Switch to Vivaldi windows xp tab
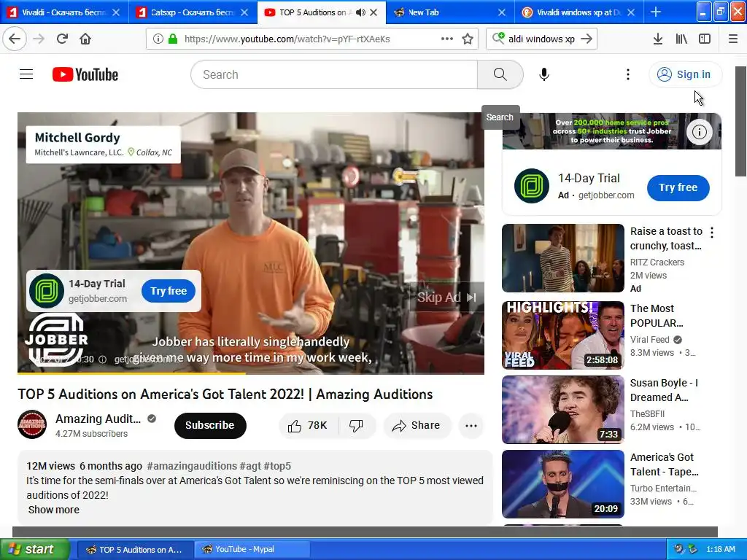The height and width of the screenshot is (560, 747). [578, 12]
